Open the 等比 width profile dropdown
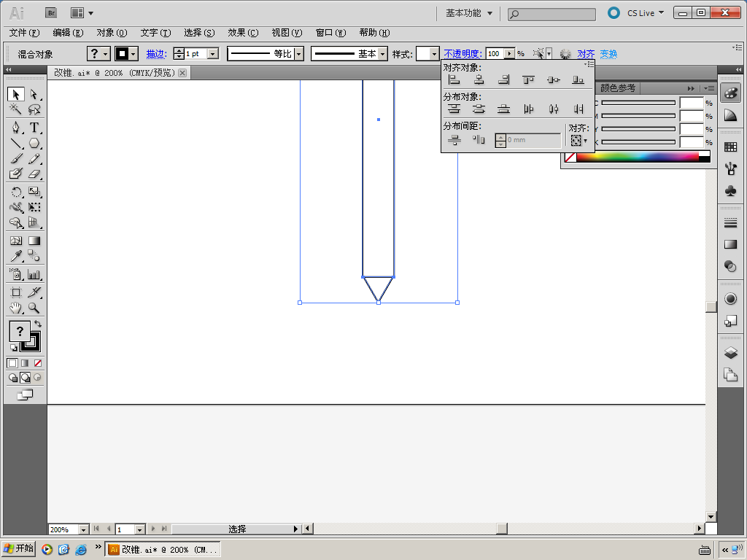Image resolution: width=747 pixels, height=560 pixels. [x=298, y=54]
